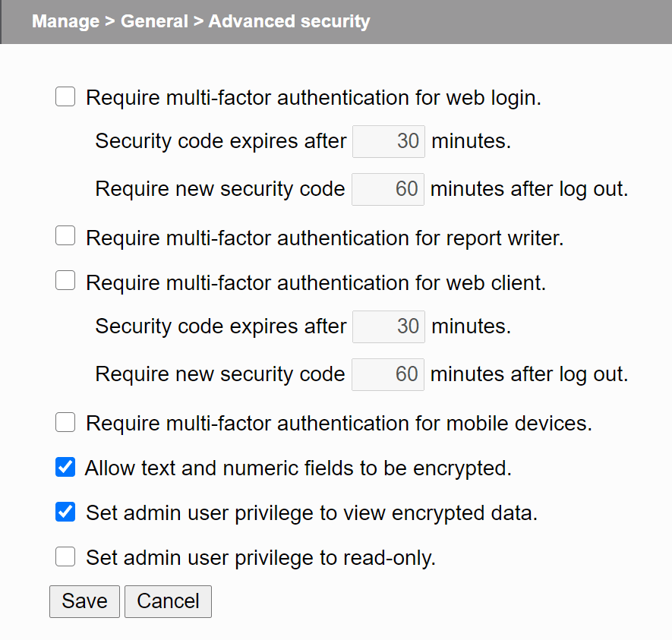This screenshot has width=672, height=640.
Task: Uncheck admin privilege to view encrypted data
Action: click(65, 512)
